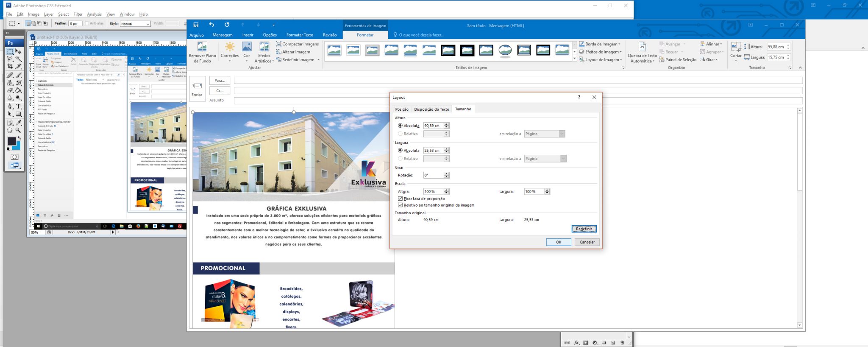The image size is (868, 347).
Task: Select the Clone Stamp tool in Photoshop
Action: 10,82
